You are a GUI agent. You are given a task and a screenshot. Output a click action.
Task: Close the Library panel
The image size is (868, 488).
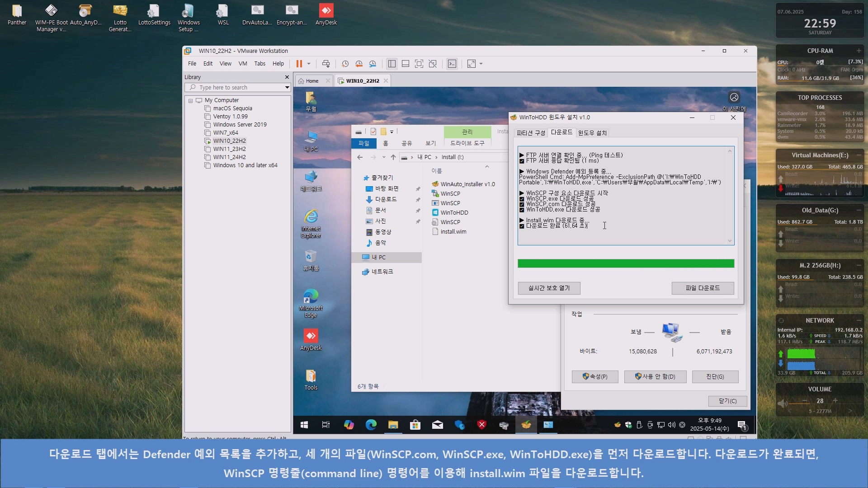click(287, 77)
